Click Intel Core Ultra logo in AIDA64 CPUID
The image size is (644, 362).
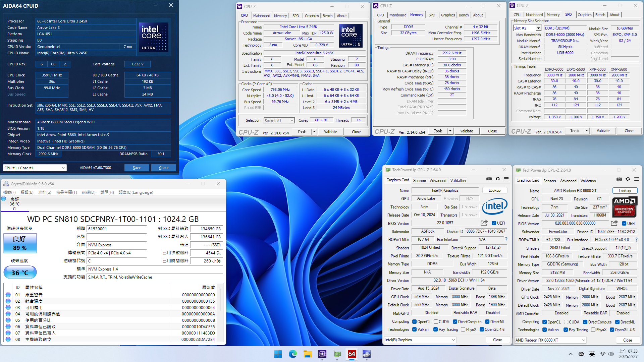(x=153, y=37)
